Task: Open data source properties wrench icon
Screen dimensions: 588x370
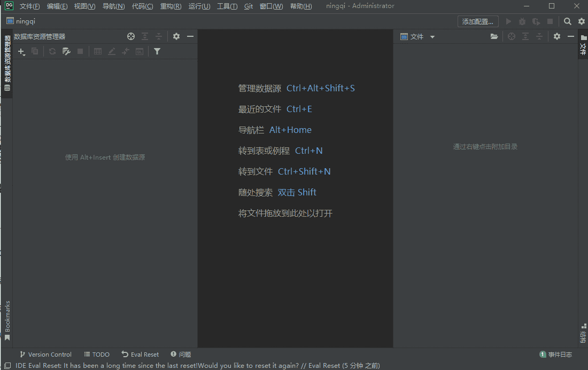Action: point(66,52)
